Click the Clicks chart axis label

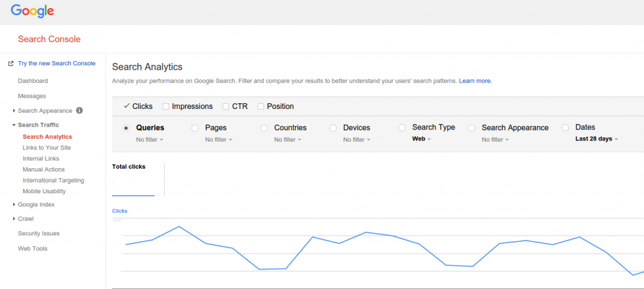pos(119,211)
